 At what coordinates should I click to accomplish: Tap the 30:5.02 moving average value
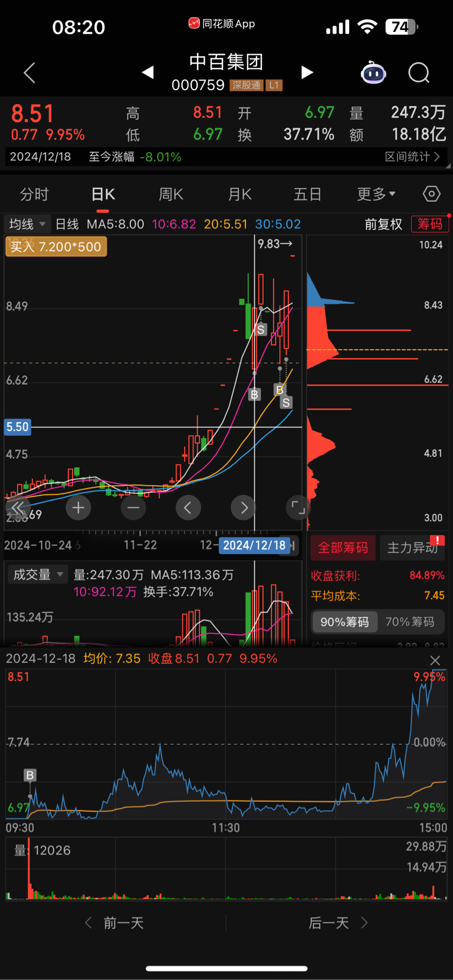278,224
